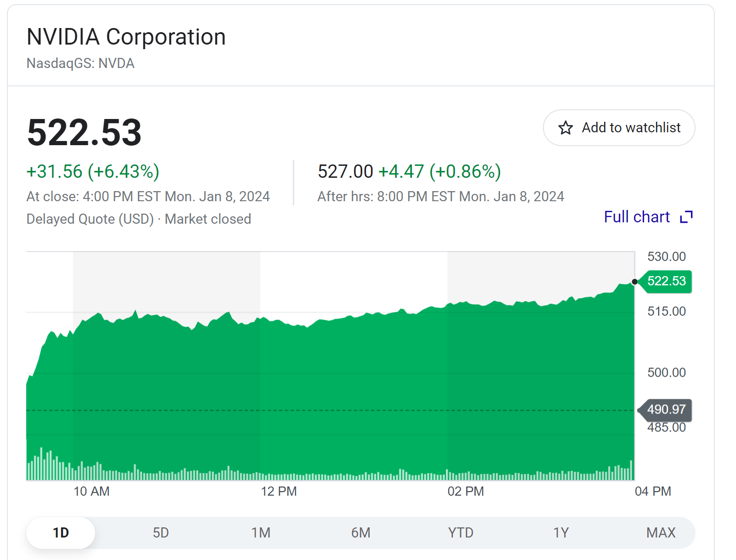Show the 1M chart range
This screenshot has width=736, height=560.
tap(261, 532)
